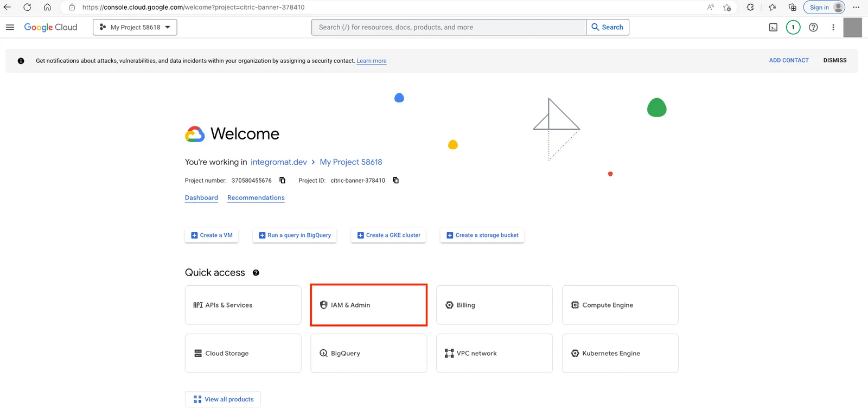Copy the project ID to clipboard

point(395,181)
